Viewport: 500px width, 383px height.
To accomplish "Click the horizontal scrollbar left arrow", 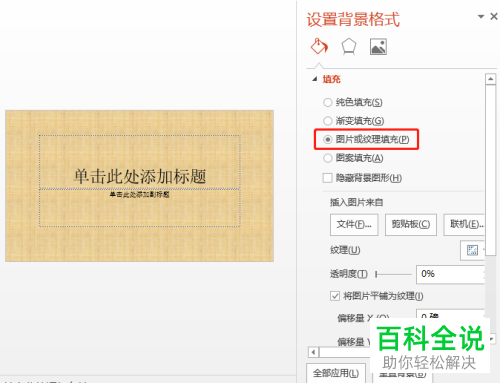I will point(313,352).
